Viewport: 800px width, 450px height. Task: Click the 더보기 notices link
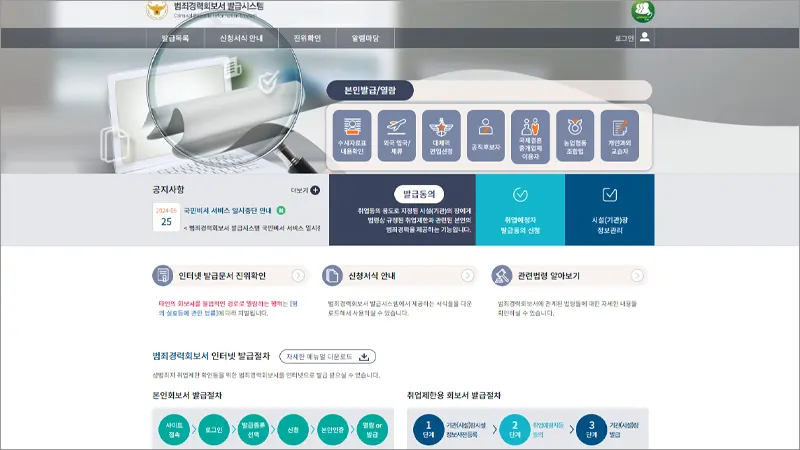tap(299, 190)
